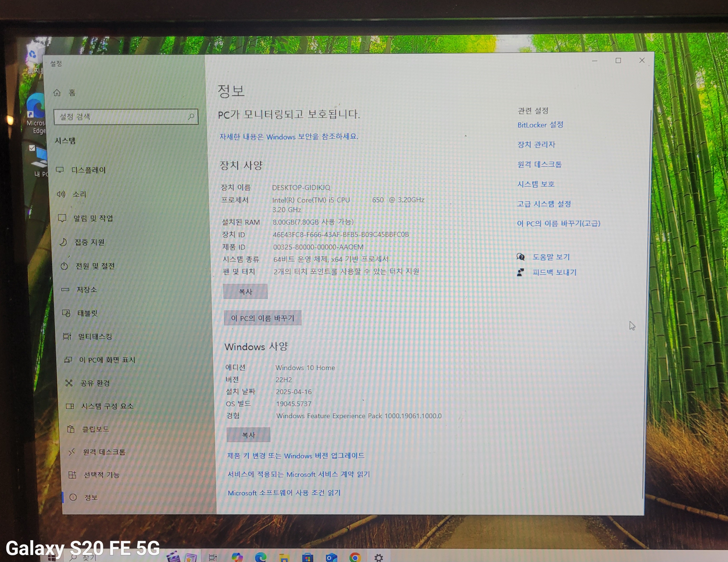Screen dimensions: 728x562
Task: Select install date 2025-04-16
Action: point(294,392)
